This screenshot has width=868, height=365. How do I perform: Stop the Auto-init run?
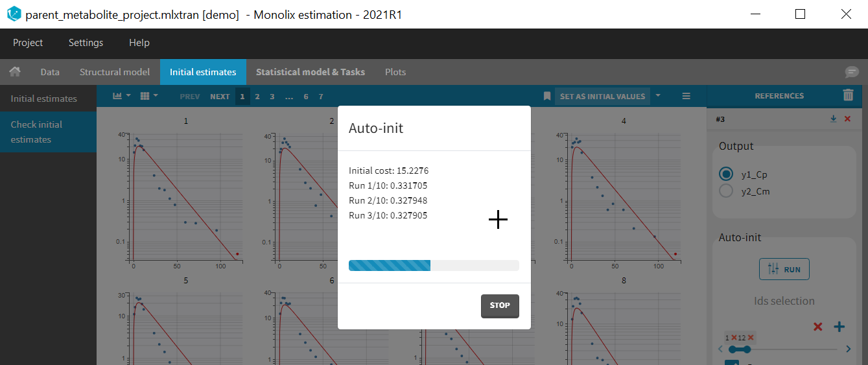(x=500, y=305)
